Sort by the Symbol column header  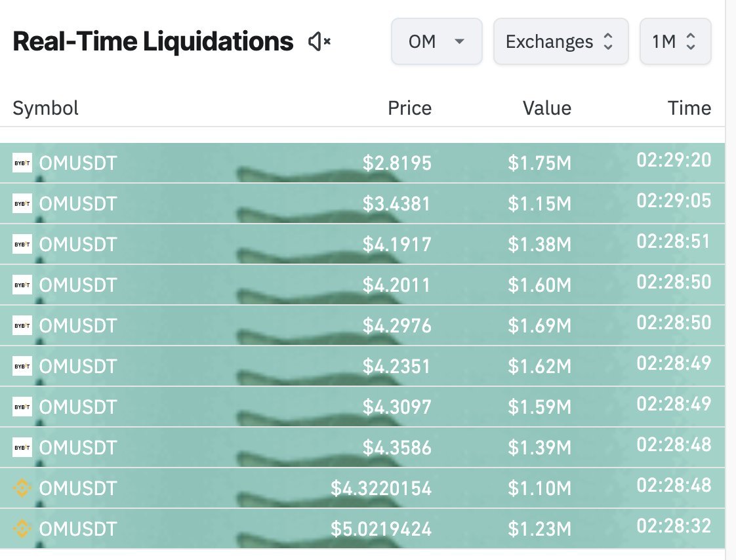point(45,108)
